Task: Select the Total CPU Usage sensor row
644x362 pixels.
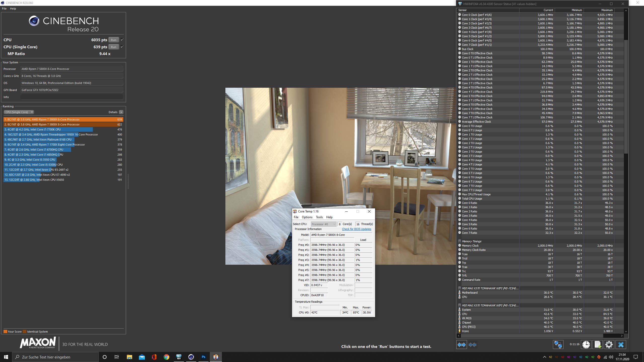Action: pos(540,199)
